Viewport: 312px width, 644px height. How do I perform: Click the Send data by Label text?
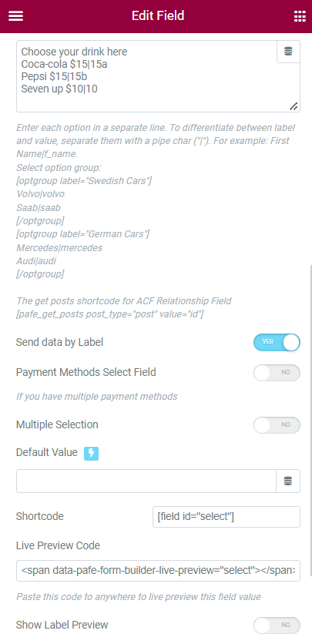pos(59,342)
